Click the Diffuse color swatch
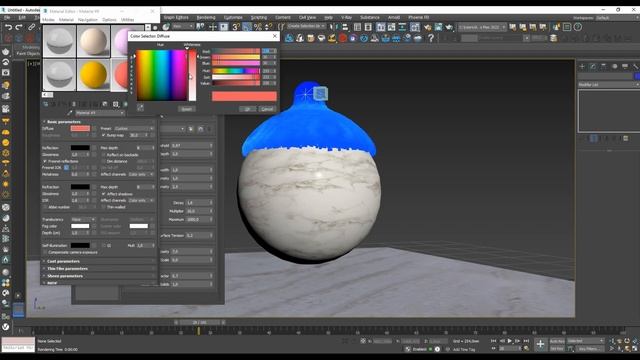The width and height of the screenshot is (640, 360). [80, 129]
